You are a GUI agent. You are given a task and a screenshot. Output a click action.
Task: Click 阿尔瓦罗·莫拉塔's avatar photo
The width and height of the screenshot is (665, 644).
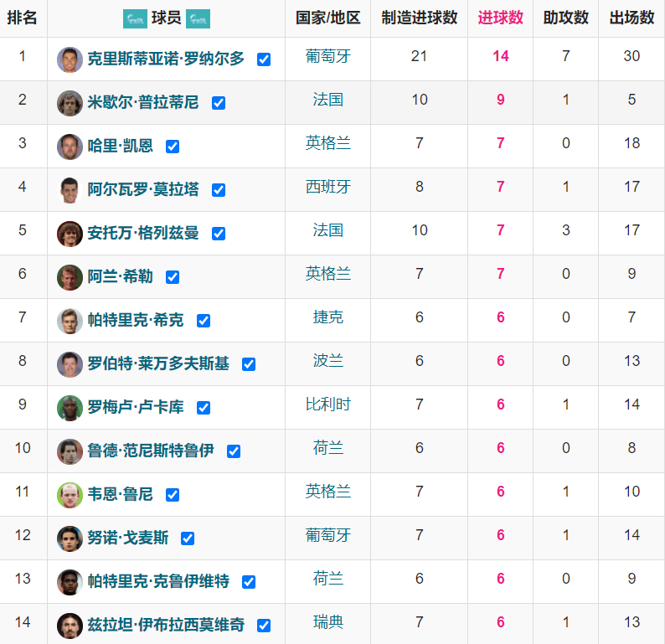click(70, 190)
